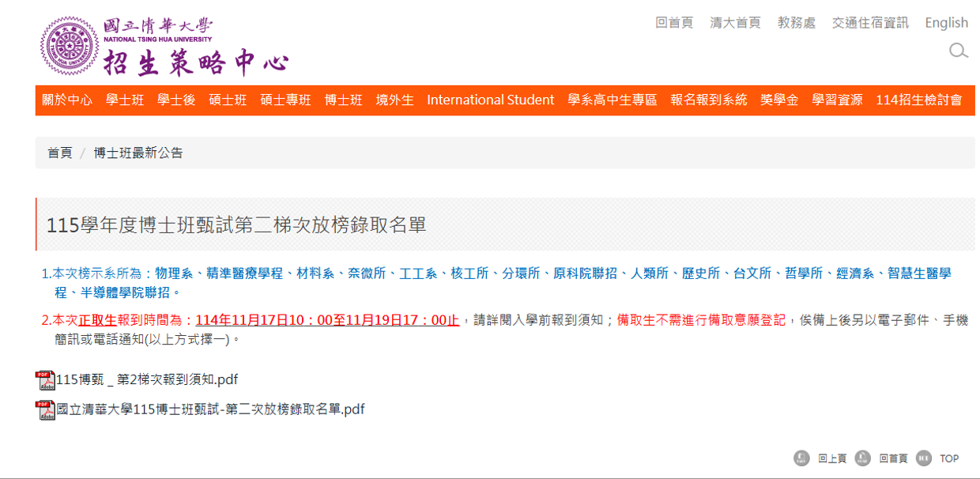Switch site language via the English link
Image resolution: width=980 pixels, height=479 pixels.
coord(946,22)
